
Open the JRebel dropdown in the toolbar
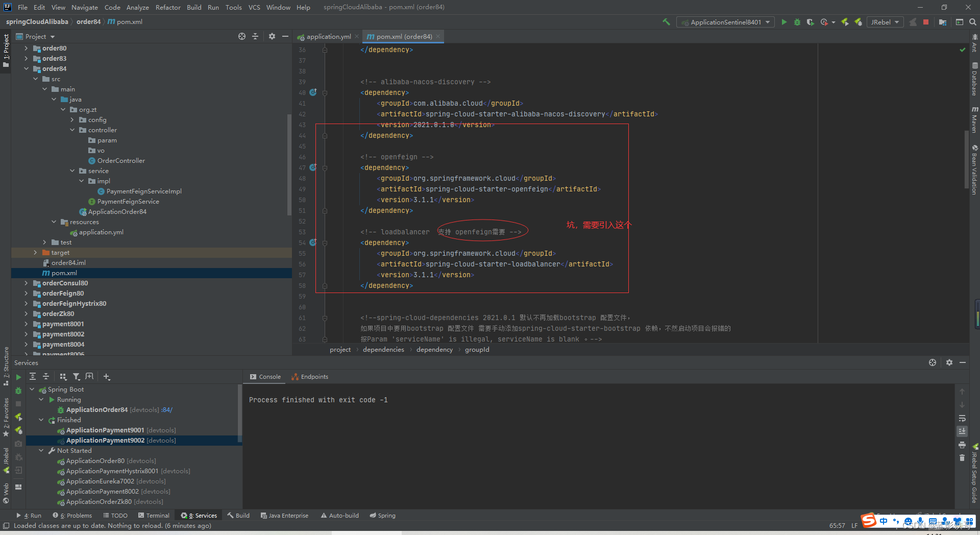point(885,22)
